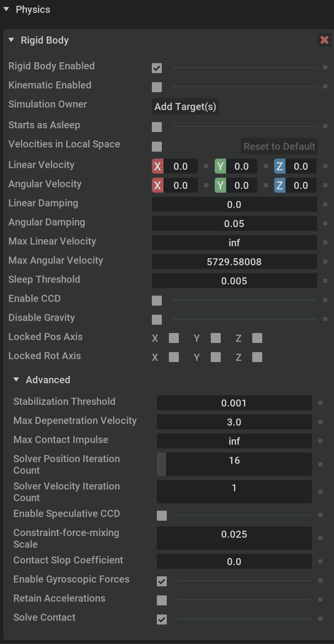Click the Reset to Default button
The image size is (334, 644).
tap(279, 147)
